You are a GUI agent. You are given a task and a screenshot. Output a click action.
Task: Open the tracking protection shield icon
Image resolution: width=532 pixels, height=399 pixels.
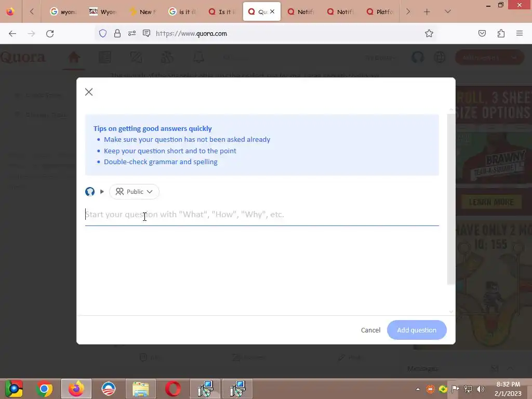tap(103, 33)
